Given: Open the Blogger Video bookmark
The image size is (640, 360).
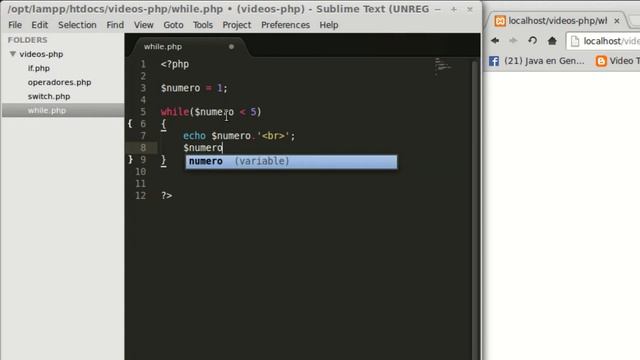Looking at the screenshot, I should 617,61.
